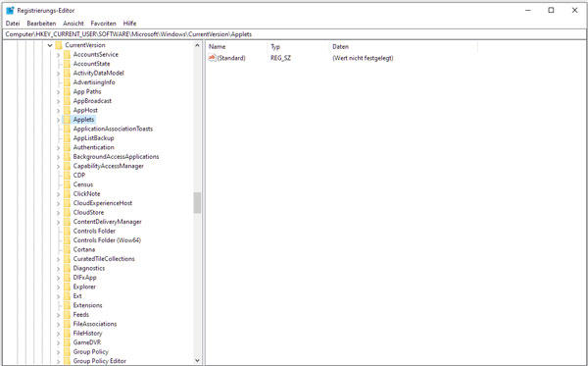
Task: Select the CuratedTileCollections key
Action: click(x=104, y=259)
